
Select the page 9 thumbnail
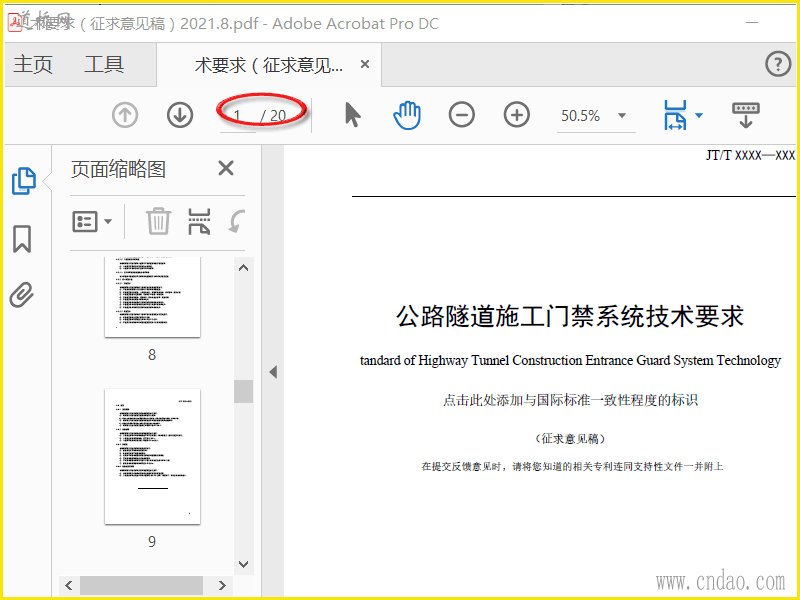[152, 457]
